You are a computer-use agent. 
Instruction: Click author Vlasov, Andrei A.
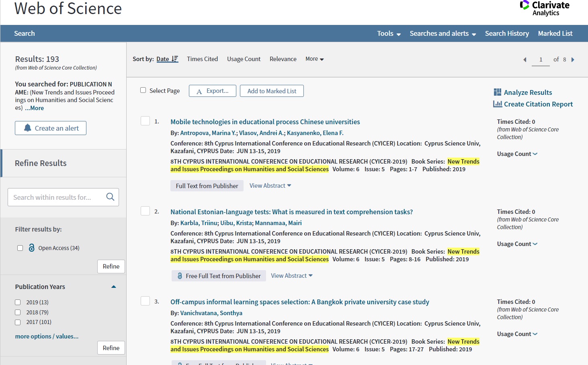(261, 133)
